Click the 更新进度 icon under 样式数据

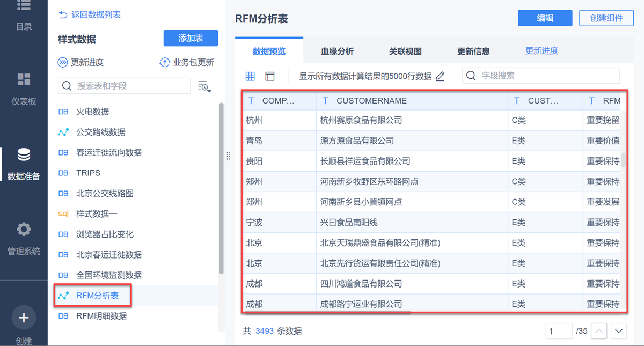tap(63, 63)
